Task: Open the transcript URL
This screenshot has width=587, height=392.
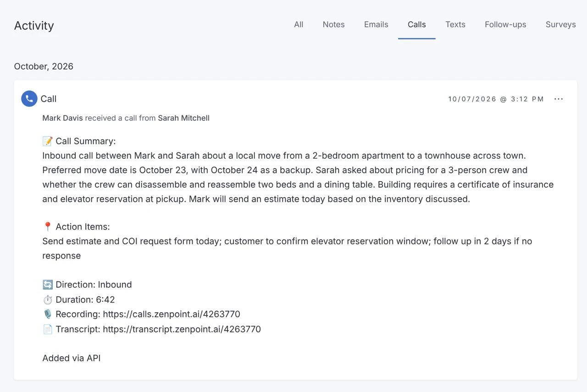Action: pyautogui.click(x=182, y=329)
